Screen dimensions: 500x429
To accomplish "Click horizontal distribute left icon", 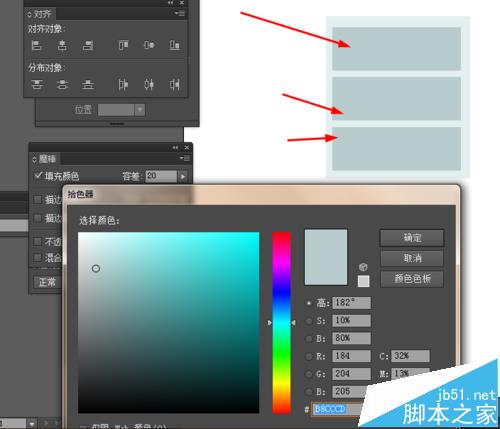I will (123, 84).
